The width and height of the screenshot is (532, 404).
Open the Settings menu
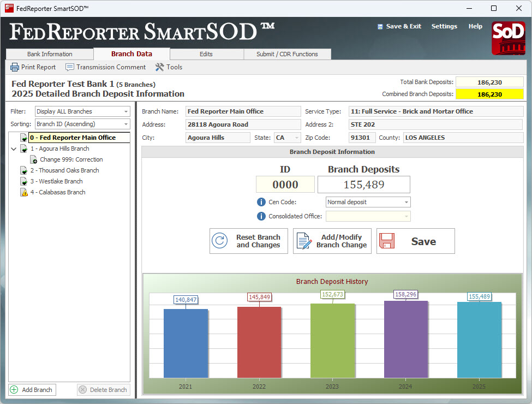coord(444,26)
